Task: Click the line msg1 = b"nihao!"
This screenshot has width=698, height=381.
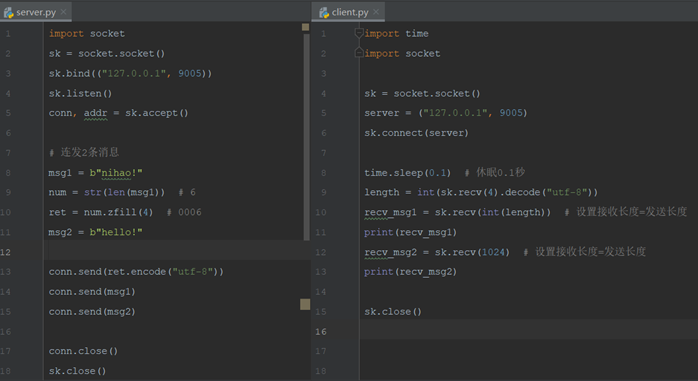Action: pyautogui.click(x=95, y=173)
